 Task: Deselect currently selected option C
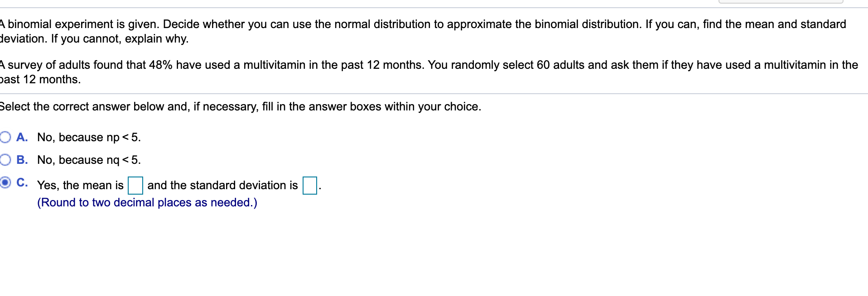pos(5,182)
